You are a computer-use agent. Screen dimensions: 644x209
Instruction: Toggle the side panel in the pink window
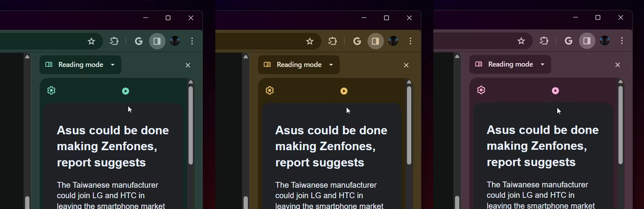click(x=587, y=41)
